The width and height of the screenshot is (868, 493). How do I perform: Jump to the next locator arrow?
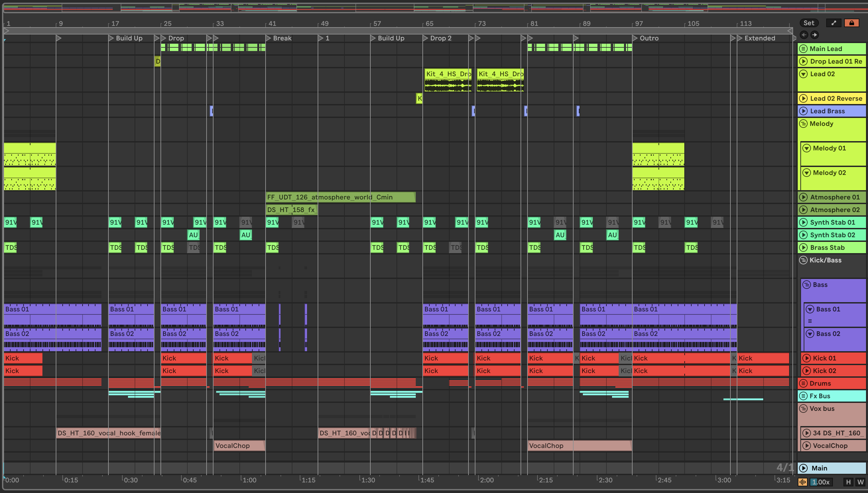pyautogui.click(x=815, y=34)
